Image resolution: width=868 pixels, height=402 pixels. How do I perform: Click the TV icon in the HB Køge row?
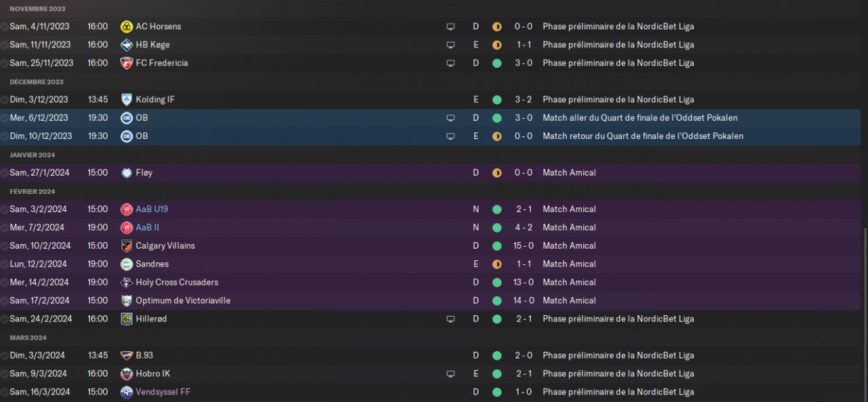[x=450, y=45]
